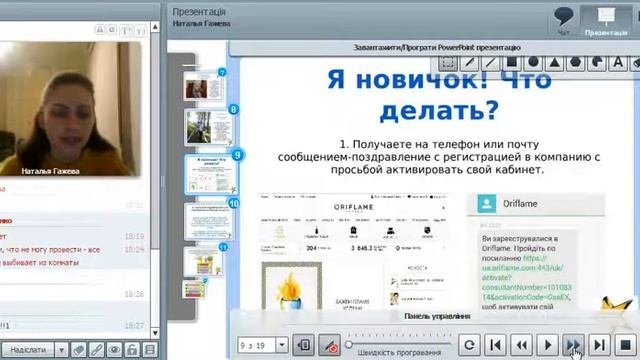640x360 pixels.
Task: Select the text "A" annotation tool
Action: [x=618, y=63]
